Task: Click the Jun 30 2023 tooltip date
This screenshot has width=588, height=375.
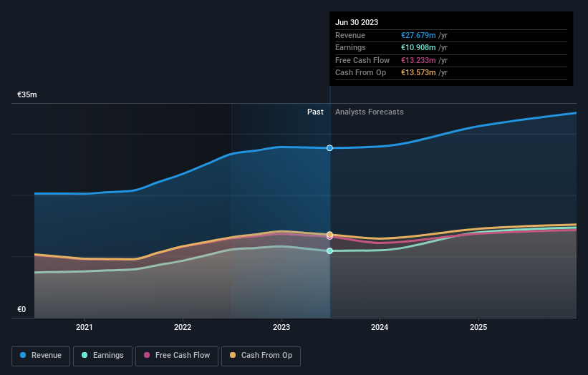Action: tap(357, 22)
